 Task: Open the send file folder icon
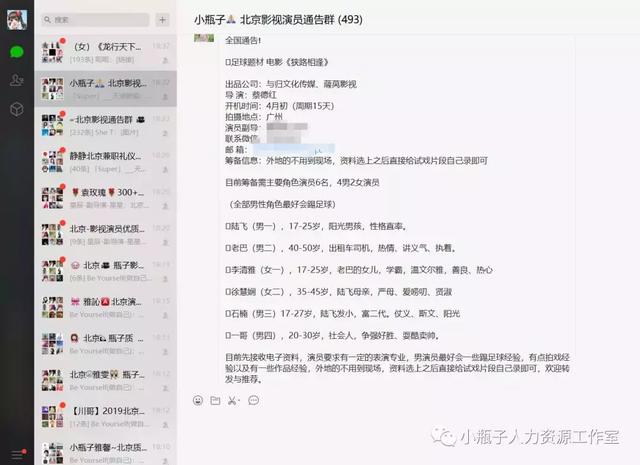click(x=215, y=400)
